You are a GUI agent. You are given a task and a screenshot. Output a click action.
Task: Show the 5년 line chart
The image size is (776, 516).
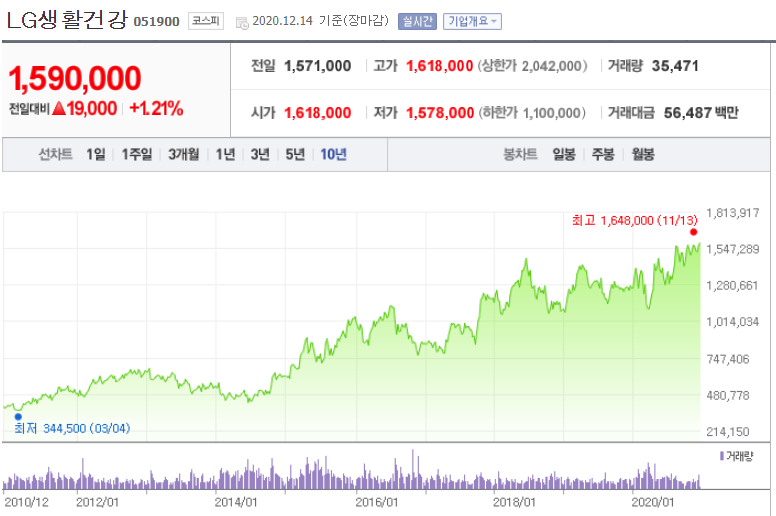point(295,154)
